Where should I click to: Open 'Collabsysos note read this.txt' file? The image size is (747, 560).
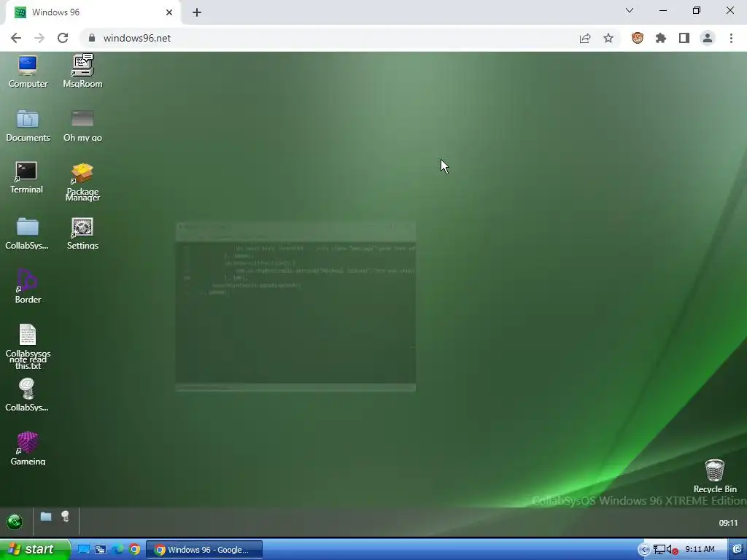[28, 346]
